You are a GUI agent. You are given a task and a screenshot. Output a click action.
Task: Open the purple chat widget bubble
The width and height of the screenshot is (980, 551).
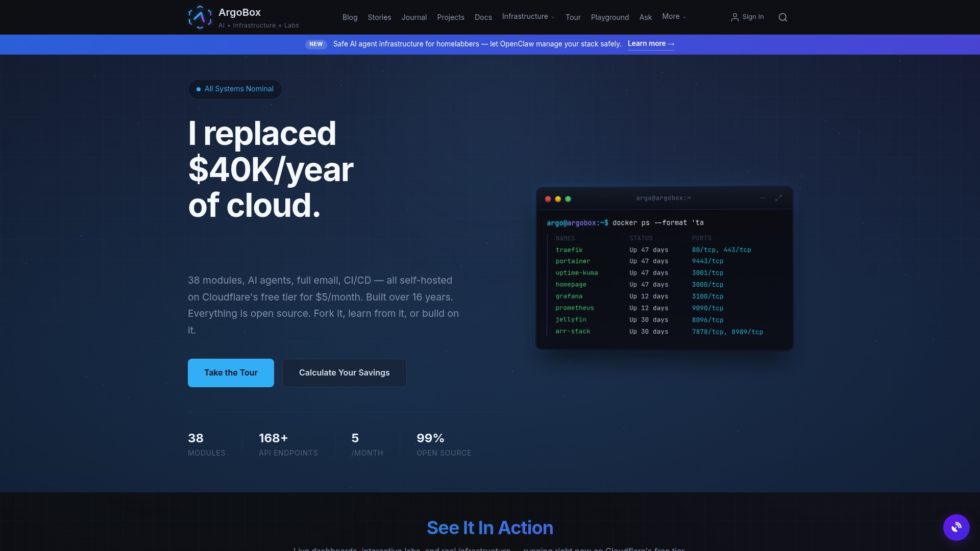point(955,527)
